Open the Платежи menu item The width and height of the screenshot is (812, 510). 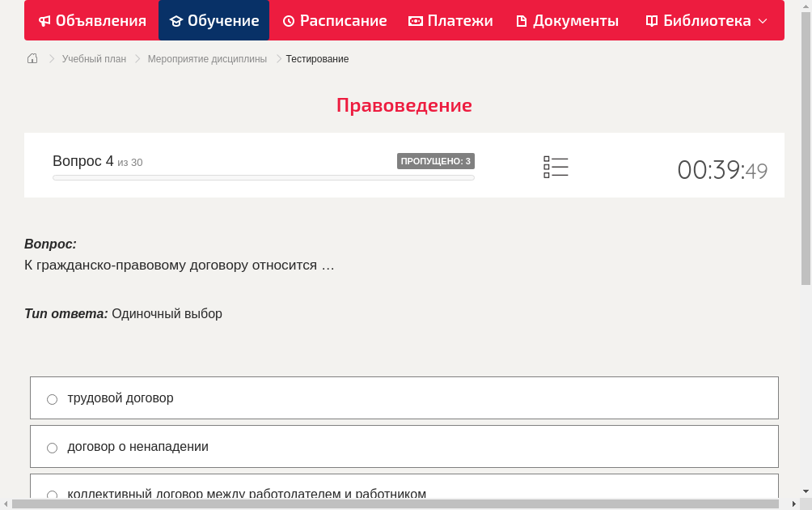pyautogui.click(x=450, y=20)
